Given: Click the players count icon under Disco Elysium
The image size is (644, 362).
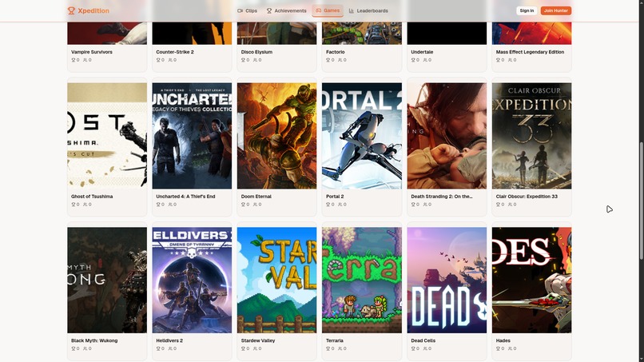Looking at the screenshot, I should click(x=255, y=60).
